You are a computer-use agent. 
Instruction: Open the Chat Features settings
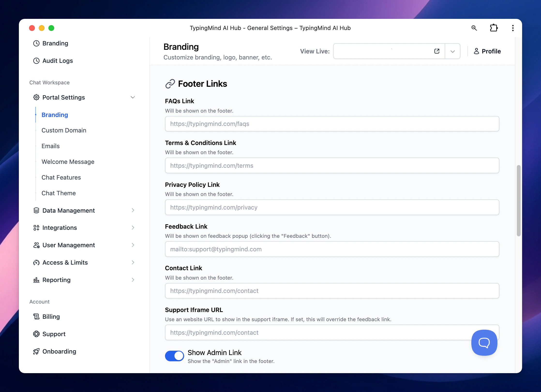(x=61, y=178)
